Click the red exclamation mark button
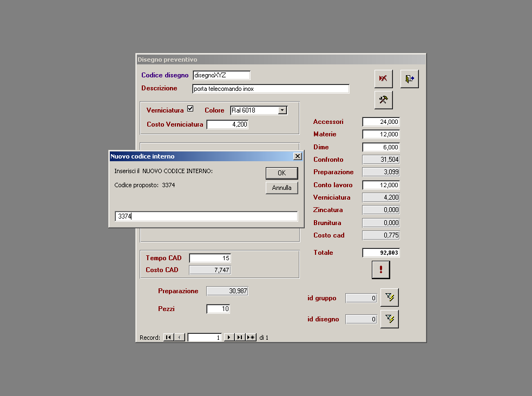Image resolution: width=532 pixels, height=396 pixels. pyautogui.click(x=380, y=270)
